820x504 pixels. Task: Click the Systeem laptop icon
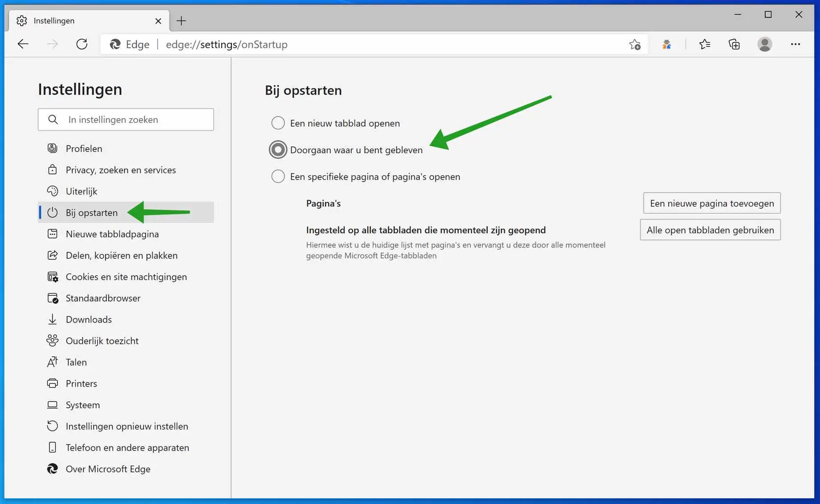[53, 405]
